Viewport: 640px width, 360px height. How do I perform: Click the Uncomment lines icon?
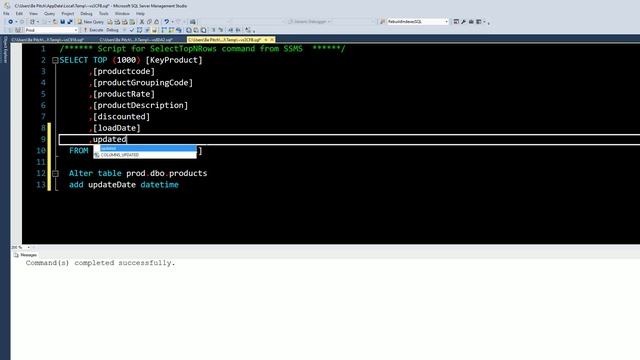click(220, 30)
